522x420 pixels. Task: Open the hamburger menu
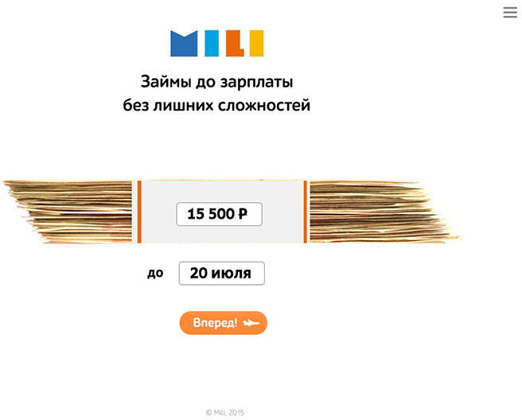coord(510,12)
